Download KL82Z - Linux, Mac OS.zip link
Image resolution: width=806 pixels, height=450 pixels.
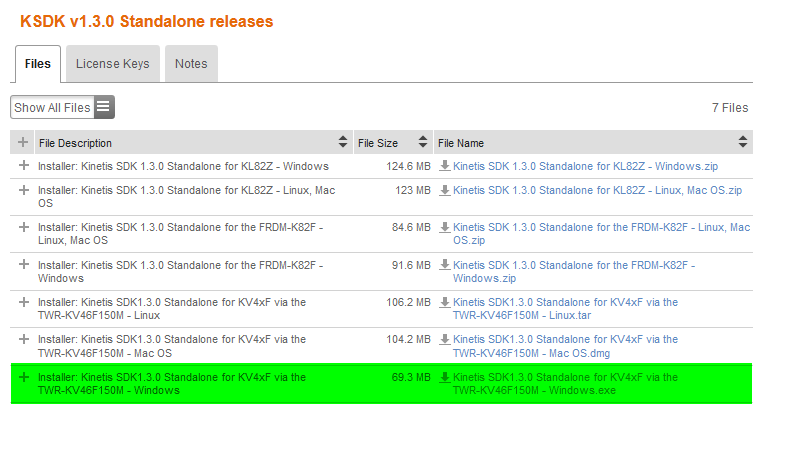pyautogui.click(x=597, y=190)
